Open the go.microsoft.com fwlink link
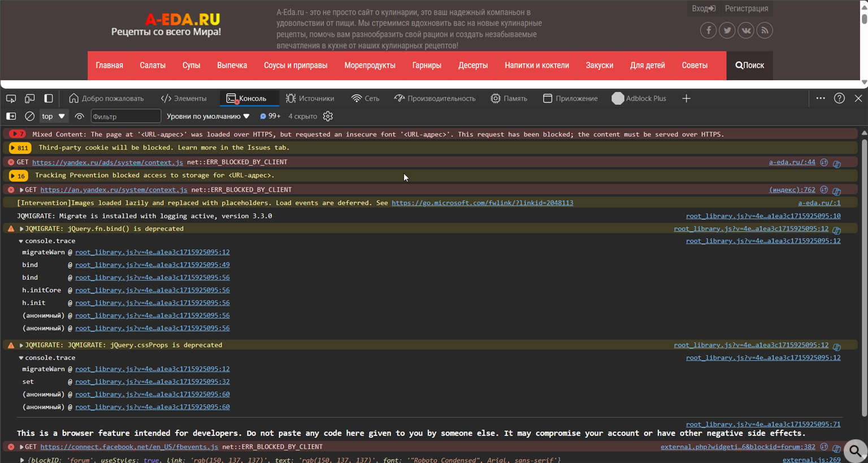868x463 pixels. (482, 203)
